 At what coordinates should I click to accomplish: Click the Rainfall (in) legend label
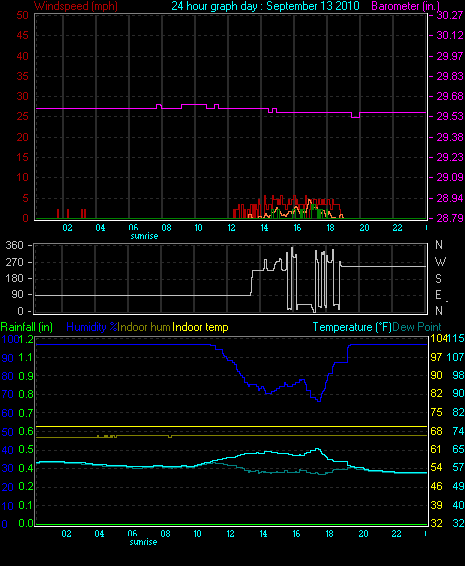27,327
